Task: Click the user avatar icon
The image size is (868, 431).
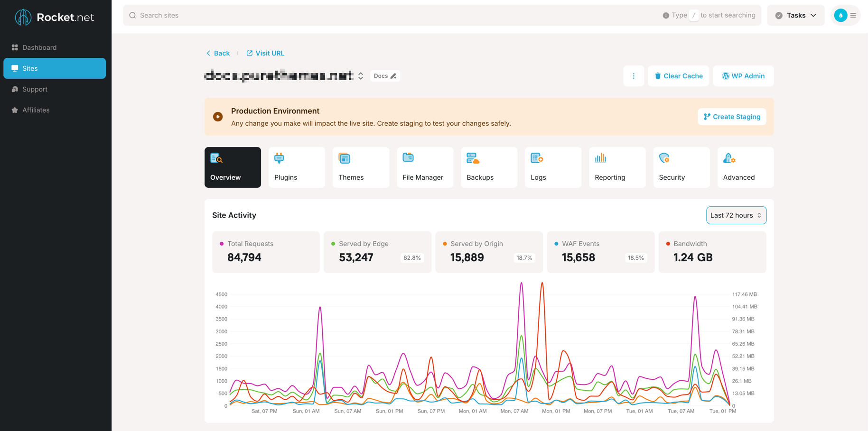Action: 840,16
